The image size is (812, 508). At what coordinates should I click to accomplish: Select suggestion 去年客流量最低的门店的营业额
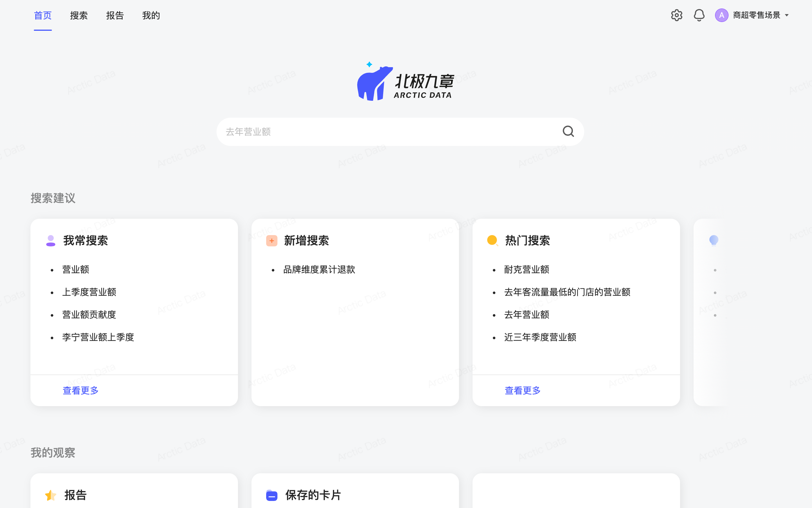pyautogui.click(x=567, y=292)
